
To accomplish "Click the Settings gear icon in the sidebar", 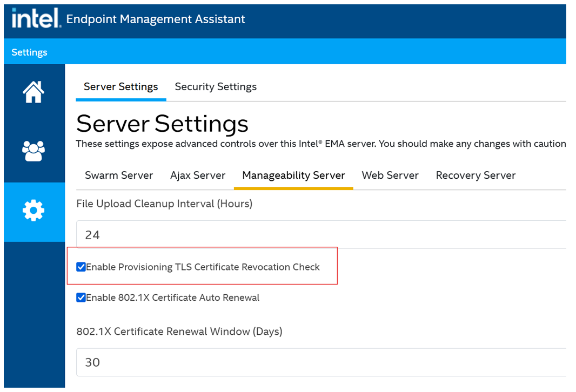I will pos(33,211).
